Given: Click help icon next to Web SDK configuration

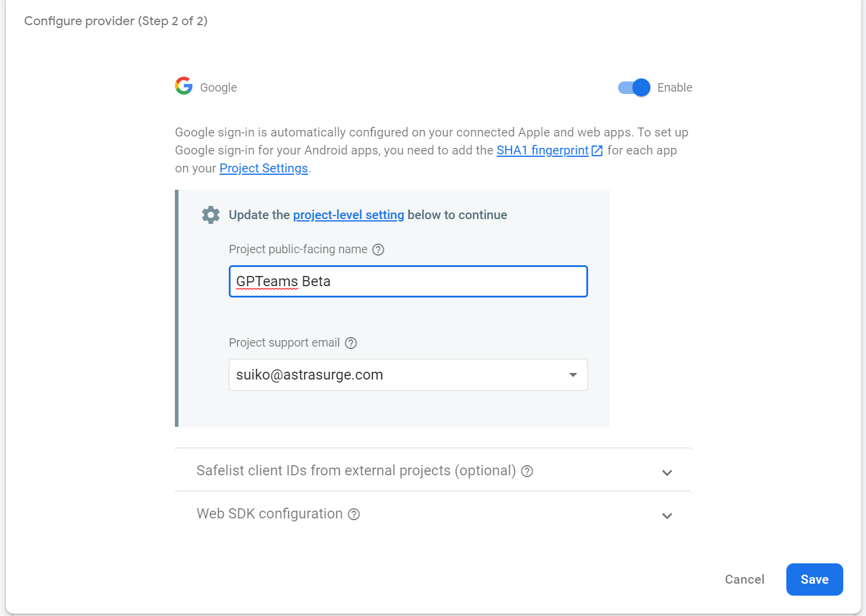Looking at the screenshot, I should pyautogui.click(x=354, y=514).
